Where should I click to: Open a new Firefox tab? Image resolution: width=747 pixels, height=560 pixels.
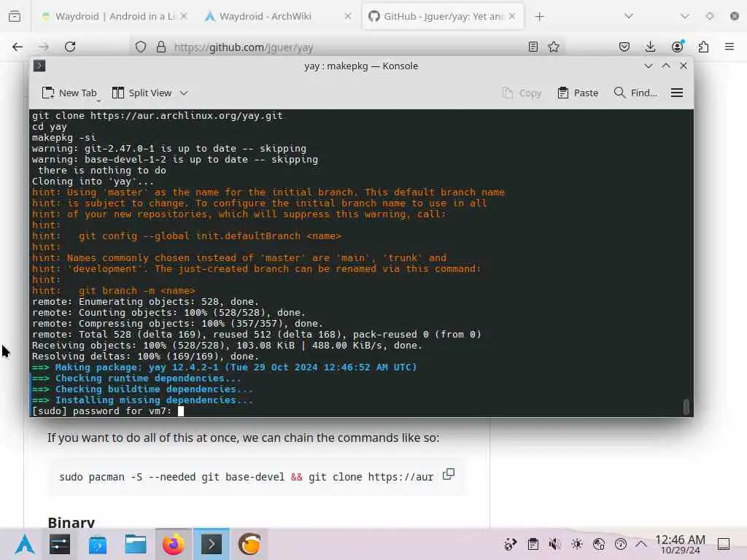[539, 17]
